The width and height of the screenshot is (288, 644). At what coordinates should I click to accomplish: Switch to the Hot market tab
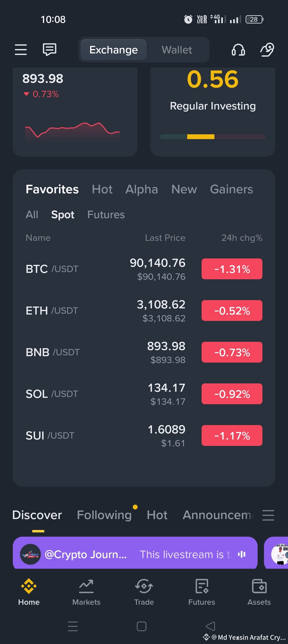tap(102, 189)
